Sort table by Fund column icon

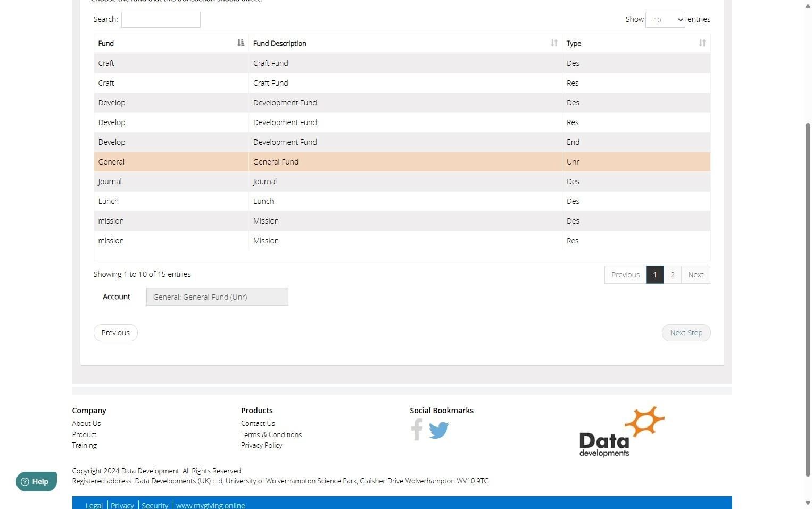click(241, 43)
